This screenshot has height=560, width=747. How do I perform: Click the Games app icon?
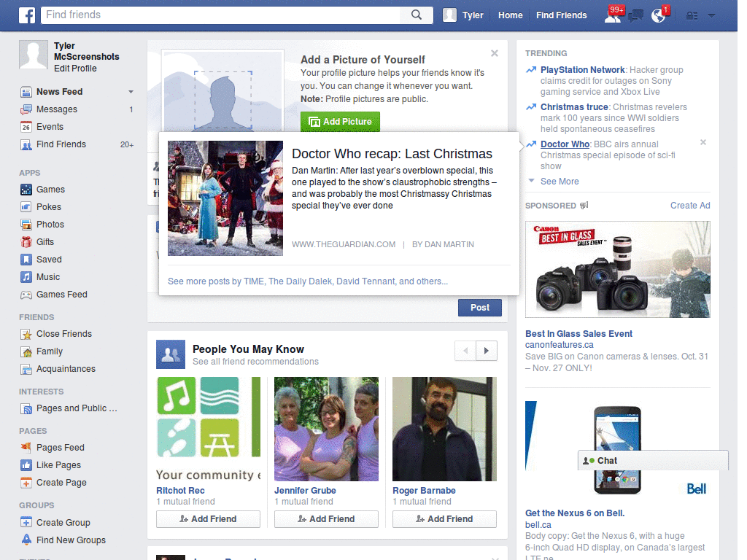coord(26,190)
